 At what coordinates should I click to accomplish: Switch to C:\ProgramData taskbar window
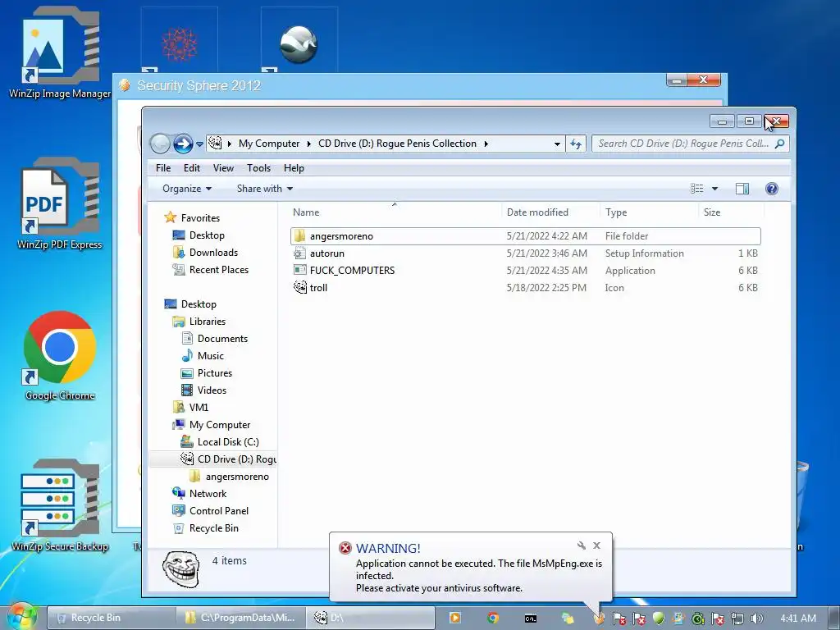tap(241, 618)
